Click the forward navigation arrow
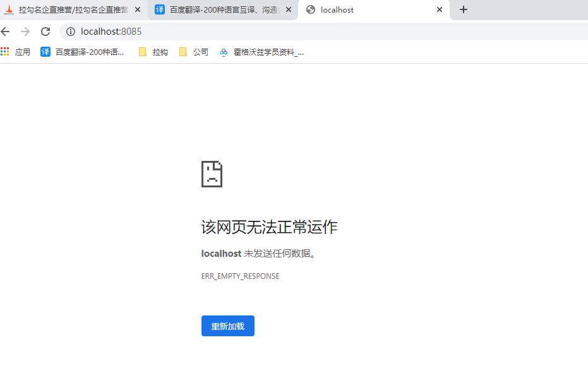This screenshot has width=588, height=376. [25, 32]
